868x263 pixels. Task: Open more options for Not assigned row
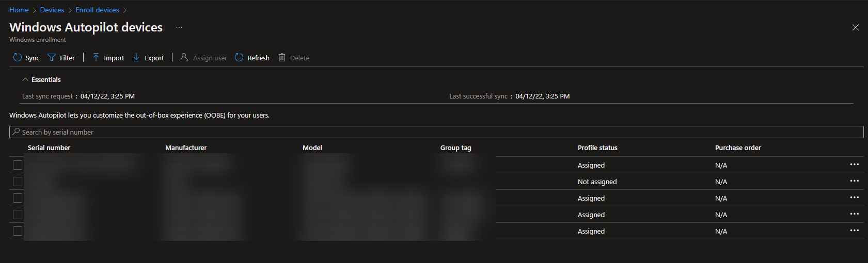855,181
